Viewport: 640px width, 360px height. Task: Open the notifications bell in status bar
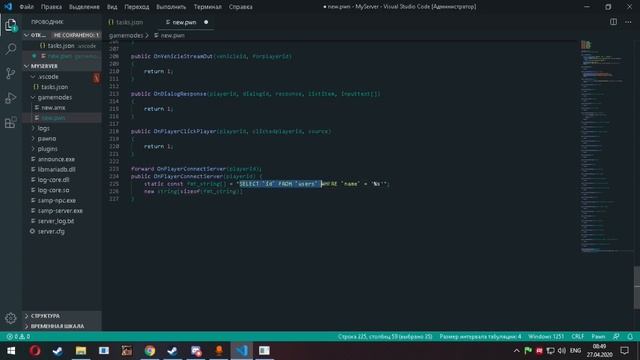click(630, 337)
